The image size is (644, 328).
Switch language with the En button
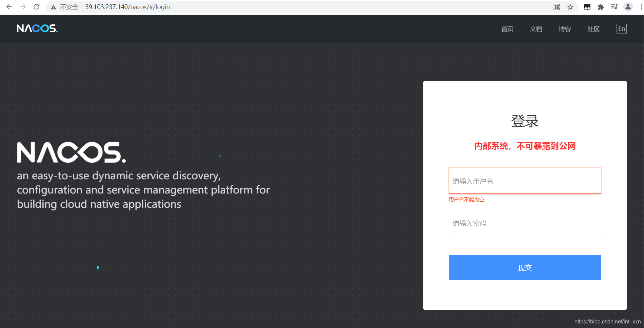point(621,29)
